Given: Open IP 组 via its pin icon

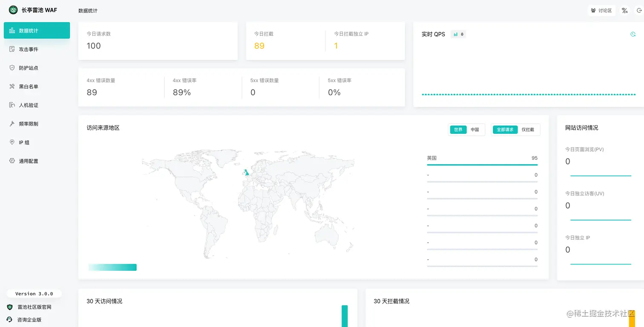Looking at the screenshot, I should click(12, 142).
